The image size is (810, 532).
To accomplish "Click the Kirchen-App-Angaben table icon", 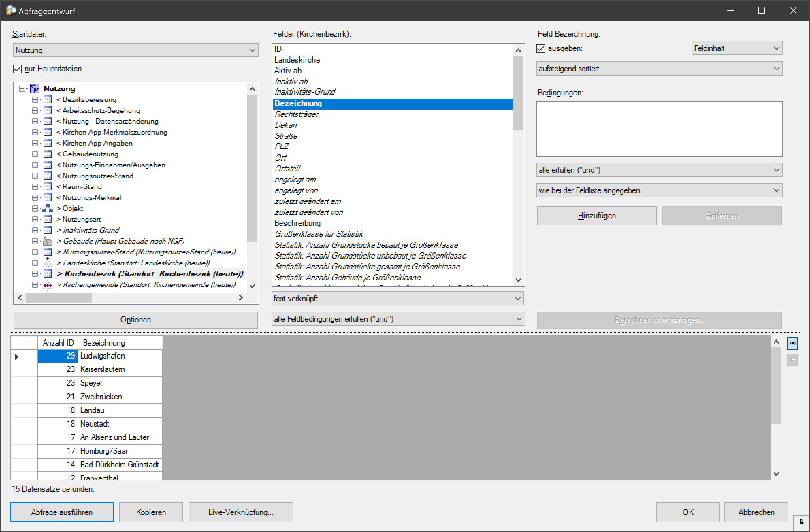I will pyautogui.click(x=48, y=143).
